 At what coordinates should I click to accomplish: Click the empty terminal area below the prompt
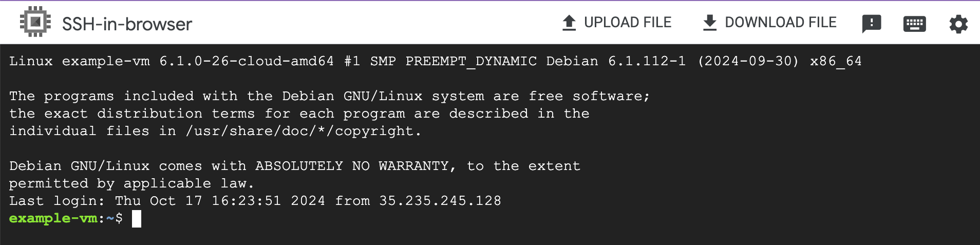click(x=490, y=236)
